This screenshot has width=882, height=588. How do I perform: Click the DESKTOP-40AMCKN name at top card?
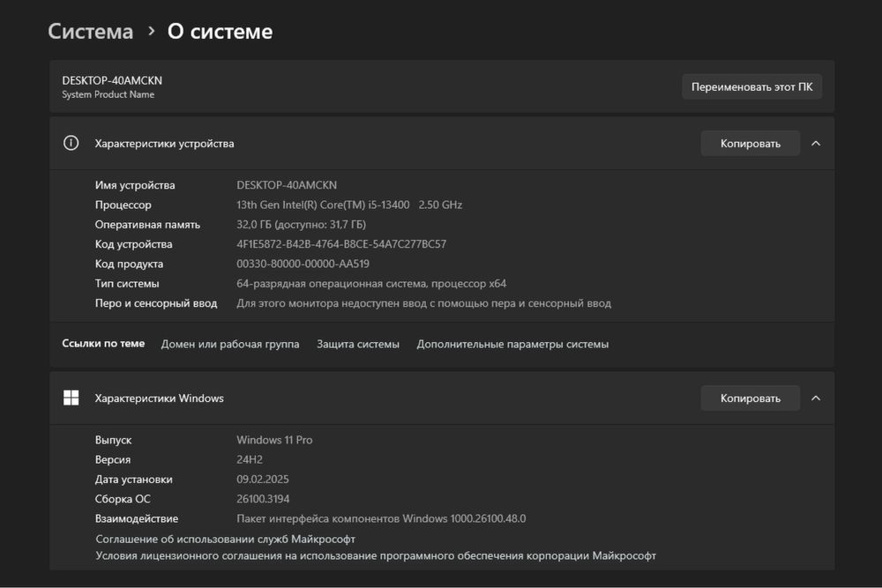[x=112, y=80]
